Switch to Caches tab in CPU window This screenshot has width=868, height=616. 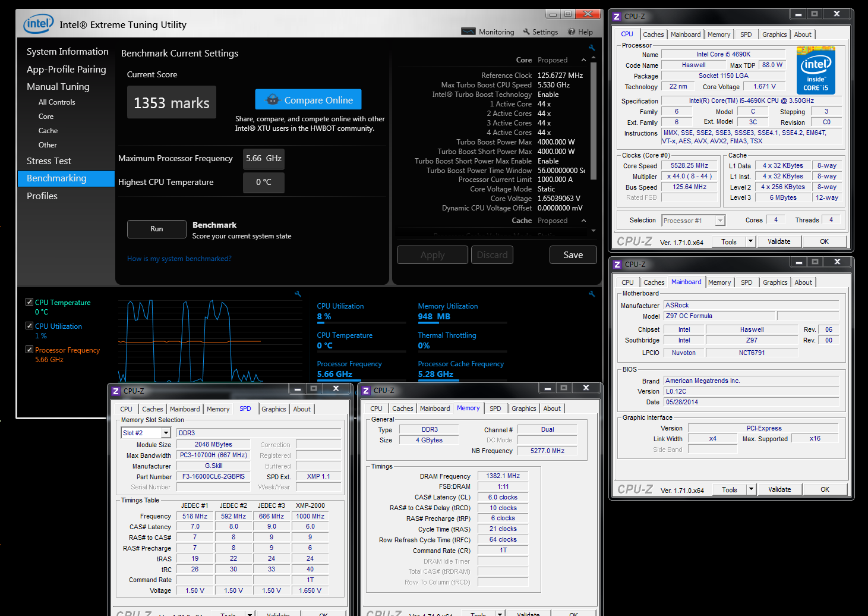pos(653,34)
